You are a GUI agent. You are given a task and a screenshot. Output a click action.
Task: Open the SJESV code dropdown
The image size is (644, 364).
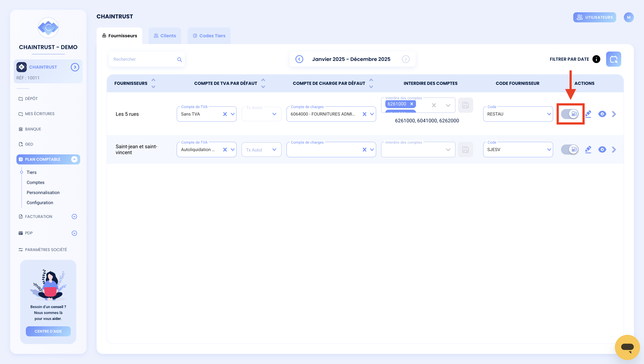pos(549,150)
